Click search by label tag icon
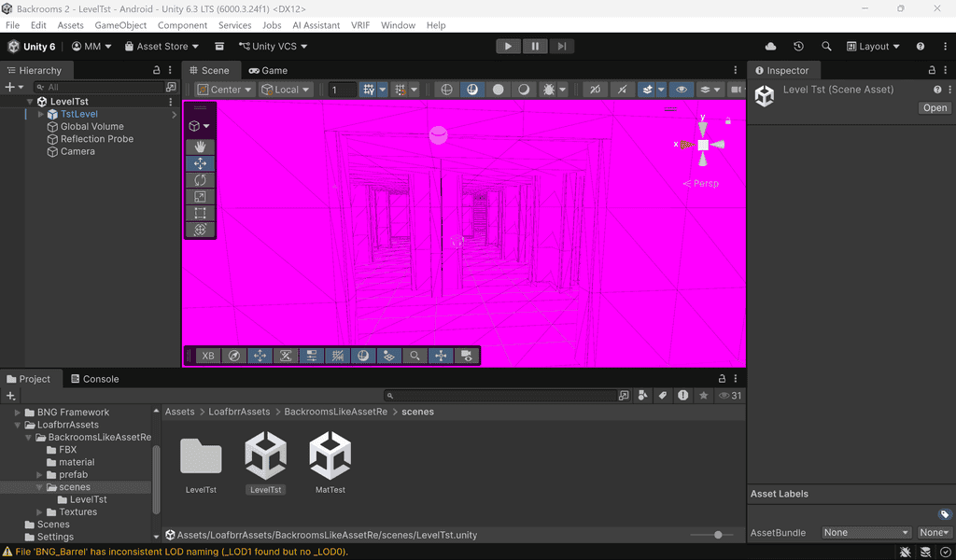 663,396
